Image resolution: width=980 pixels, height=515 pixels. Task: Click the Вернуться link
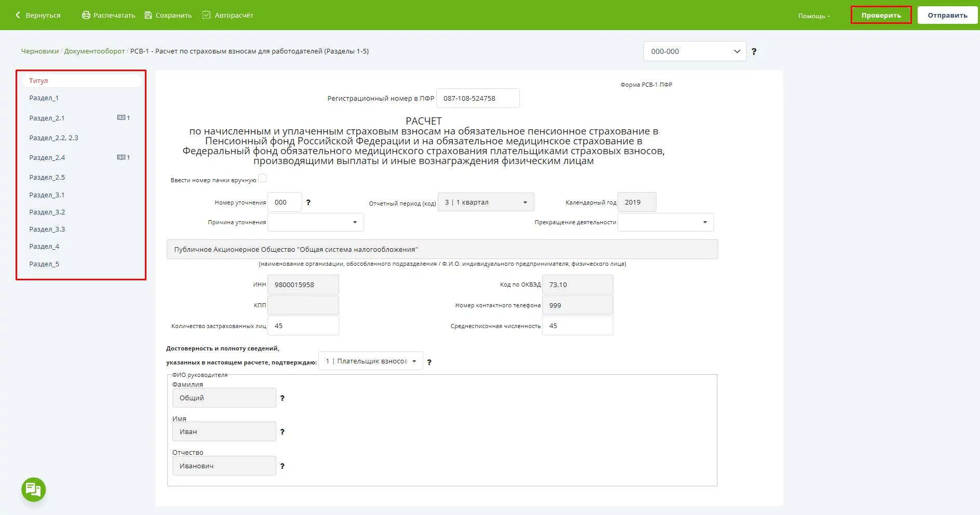pyautogui.click(x=43, y=16)
